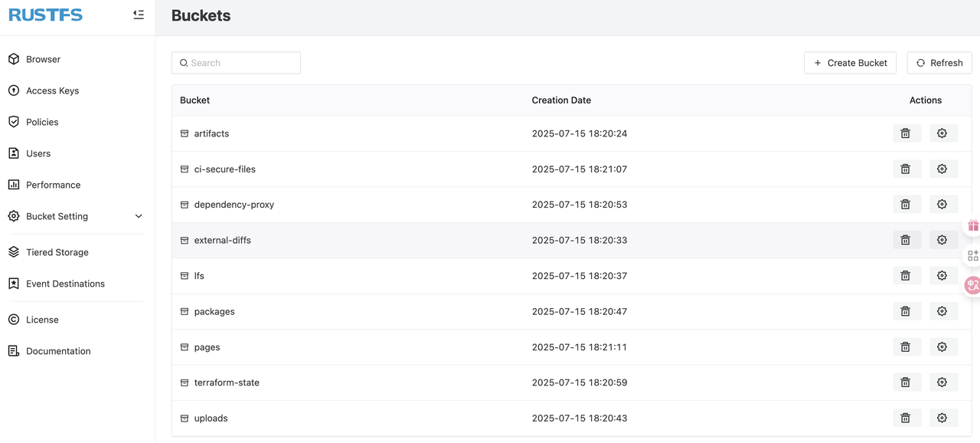Delete the artifacts bucket

click(x=906, y=133)
